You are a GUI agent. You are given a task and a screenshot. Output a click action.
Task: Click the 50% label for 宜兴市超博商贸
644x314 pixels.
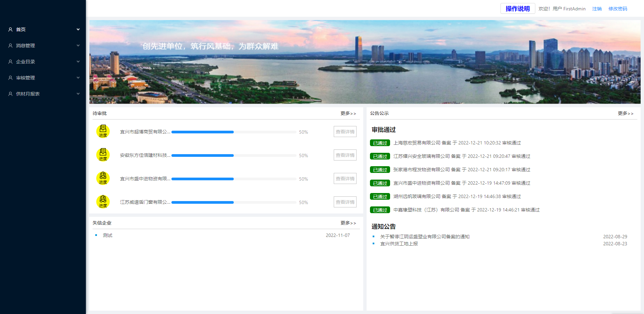point(304,132)
